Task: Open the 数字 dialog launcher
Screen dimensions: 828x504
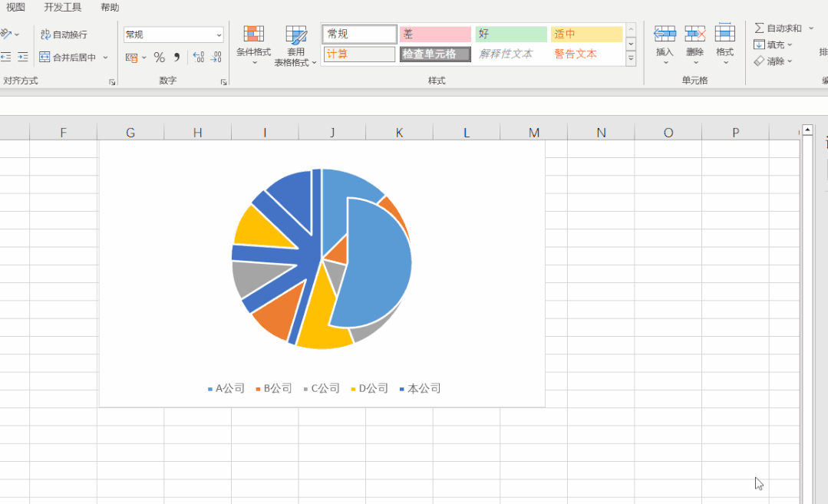Action: click(x=224, y=82)
